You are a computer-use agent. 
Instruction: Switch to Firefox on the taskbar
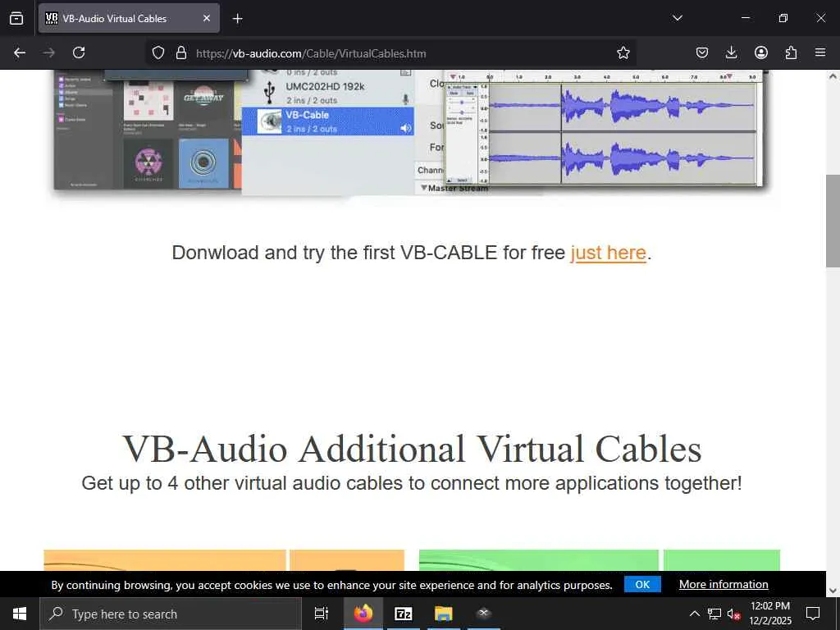[363, 614]
